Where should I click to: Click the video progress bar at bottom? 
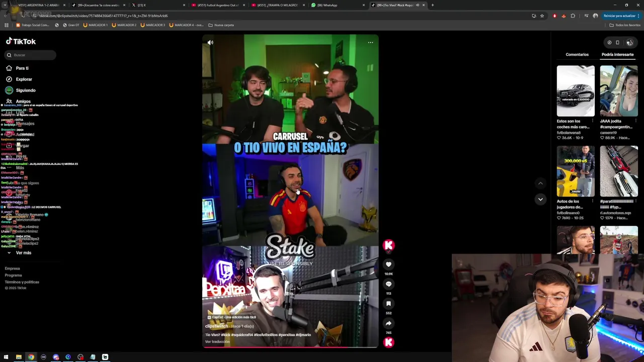(290, 347)
